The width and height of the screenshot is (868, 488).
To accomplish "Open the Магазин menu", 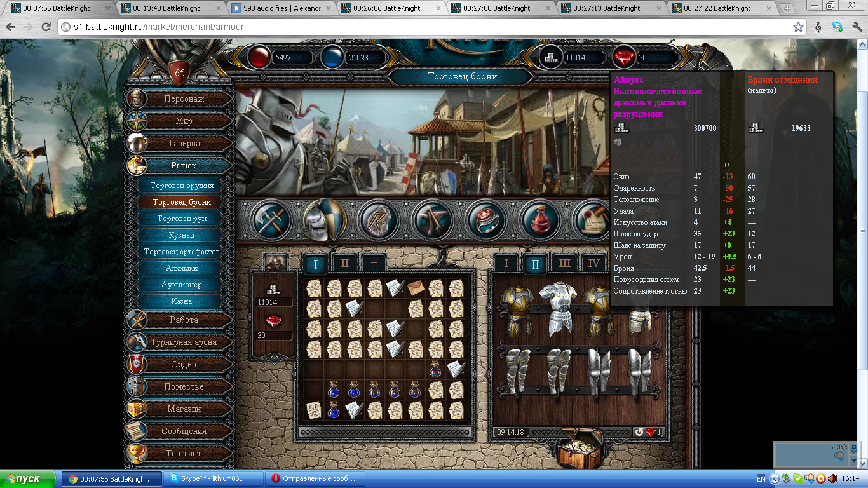I will pos(184,409).
